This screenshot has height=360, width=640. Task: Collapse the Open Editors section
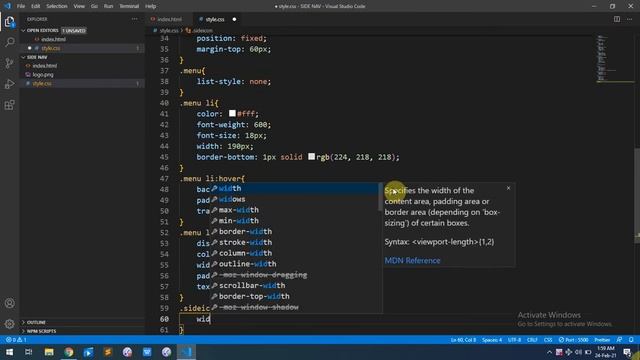pyautogui.click(x=42, y=31)
